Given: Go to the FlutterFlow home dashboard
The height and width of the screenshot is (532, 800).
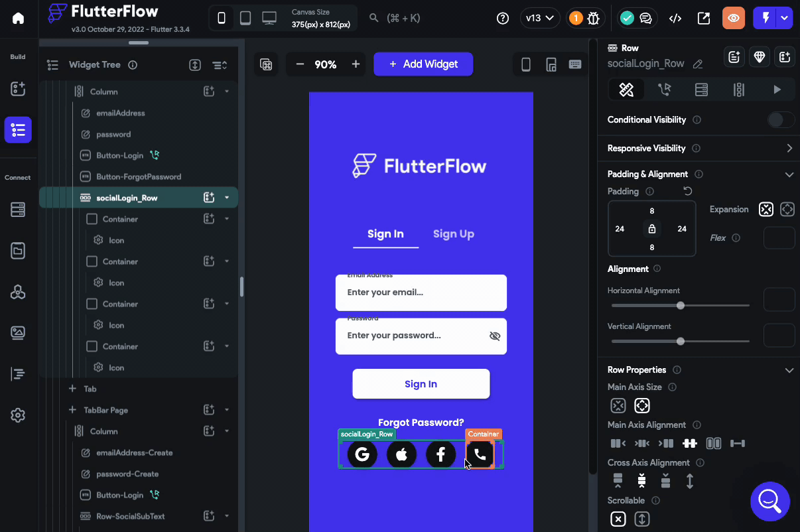Looking at the screenshot, I should 18,19.
